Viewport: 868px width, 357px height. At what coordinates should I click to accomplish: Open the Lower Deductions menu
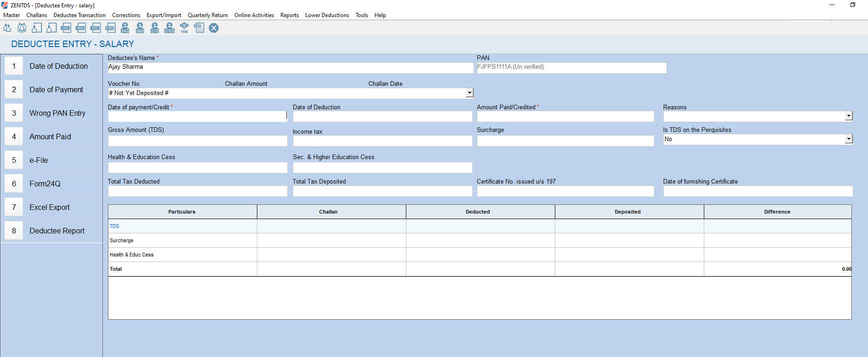327,15
